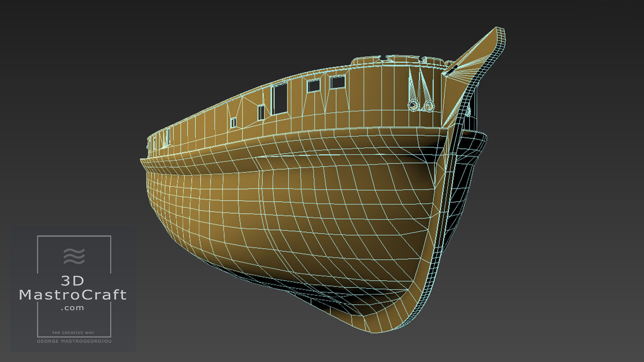
Task: Click the square window right of tall opening
Action: (314, 86)
